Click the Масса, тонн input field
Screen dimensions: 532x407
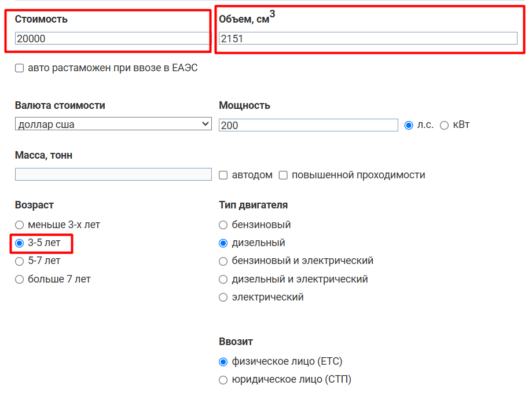click(113, 174)
